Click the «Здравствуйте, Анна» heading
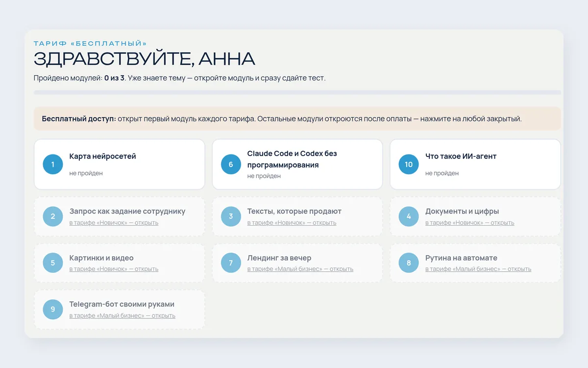Image resolution: width=588 pixels, height=368 pixels. tap(144, 59)
